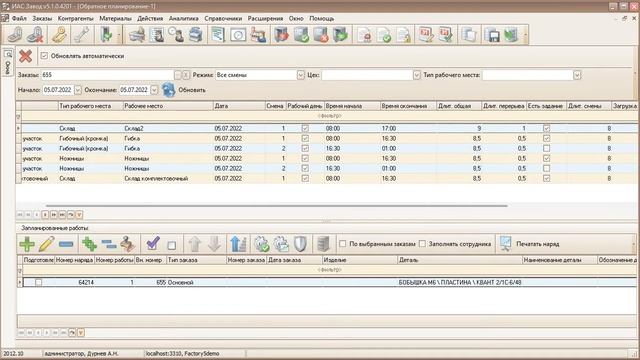This screenshot has width=640, height=360.
Task: Click the document with green check icon
Action: point(384,35)
